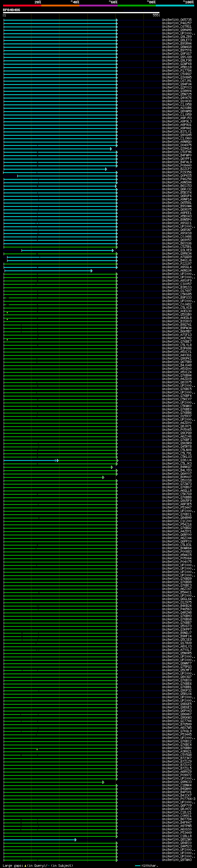Select hit UniRef100_O27744
Viewport: 197px width, 868px height.
(x=177, y=721)
